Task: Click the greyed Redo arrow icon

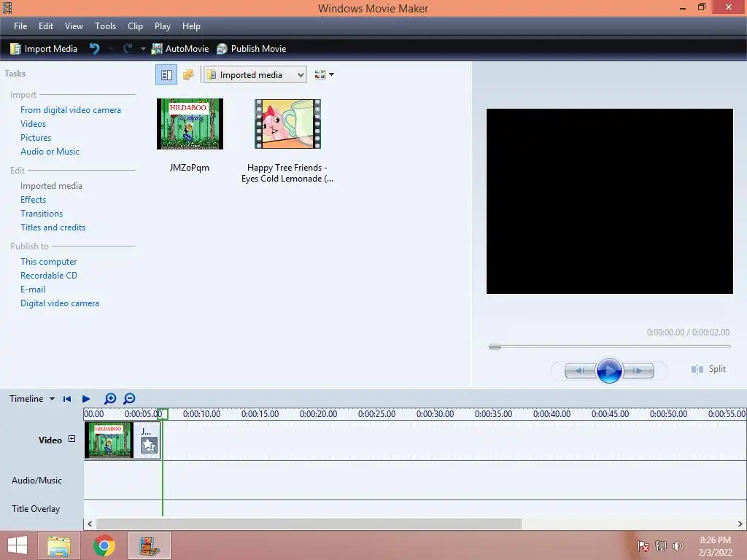Action: (128, 49)
